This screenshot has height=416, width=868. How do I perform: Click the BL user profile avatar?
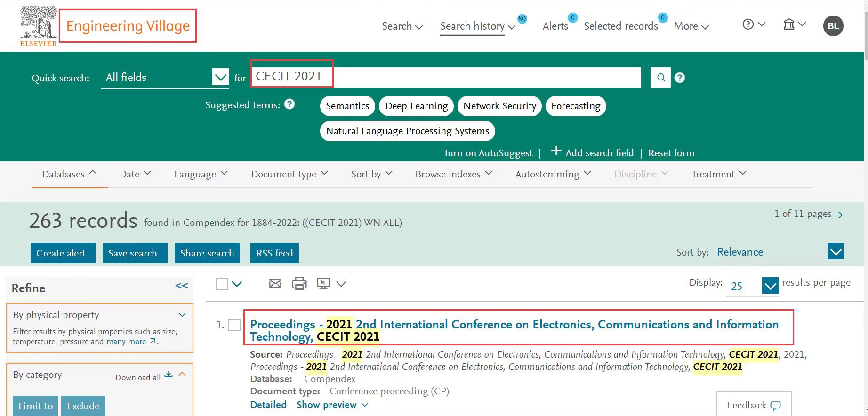click(x=833, y=26)
